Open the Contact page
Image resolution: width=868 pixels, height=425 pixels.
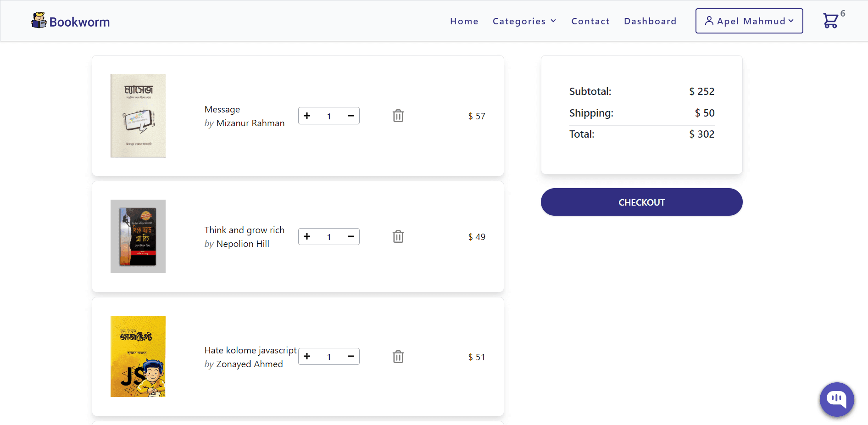(590, 21)
